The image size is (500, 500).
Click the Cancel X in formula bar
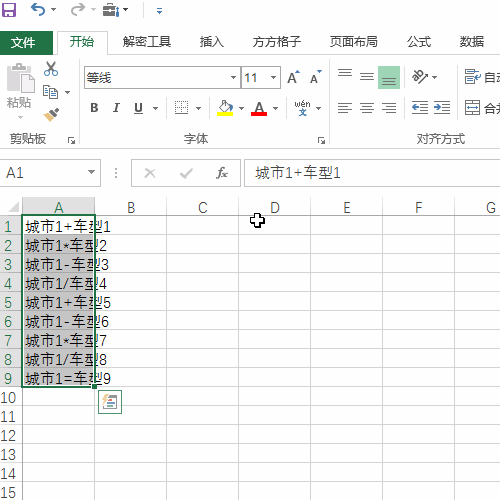pyautogui.click(x=150, y=173)
